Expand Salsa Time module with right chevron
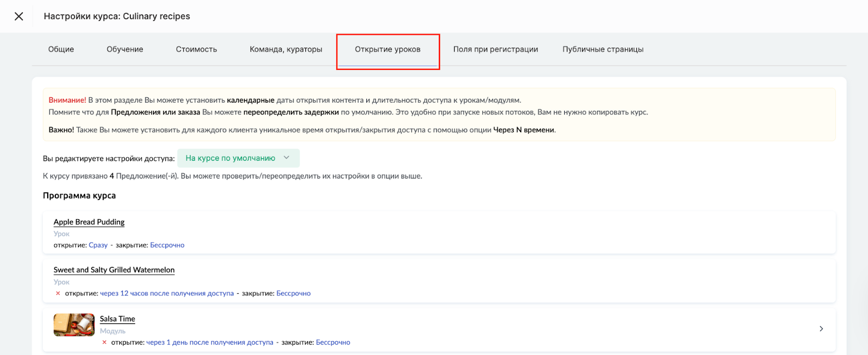Screen dimensions: 868x355 click(821, 329)
